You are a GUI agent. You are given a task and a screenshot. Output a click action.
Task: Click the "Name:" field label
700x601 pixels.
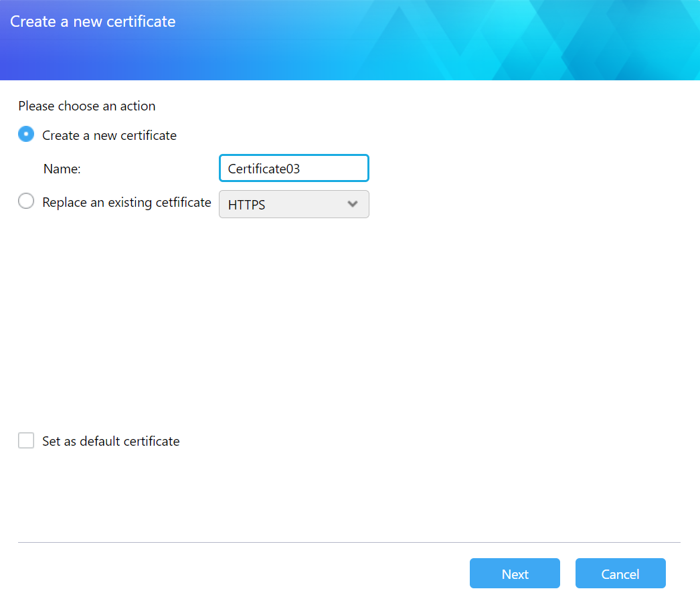62,169
